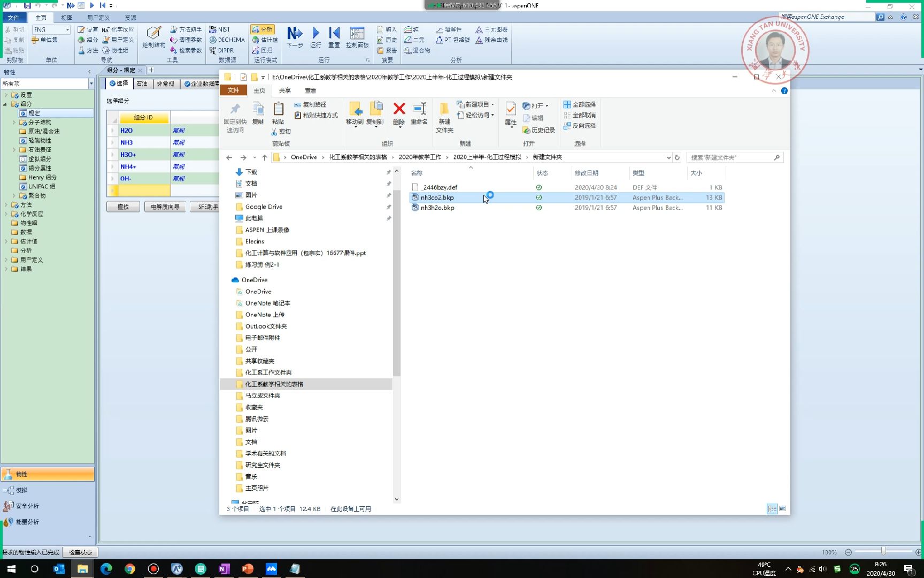
Task: Click Select All (全部选择) in Explorer
Action: click(x=579, y=104)
